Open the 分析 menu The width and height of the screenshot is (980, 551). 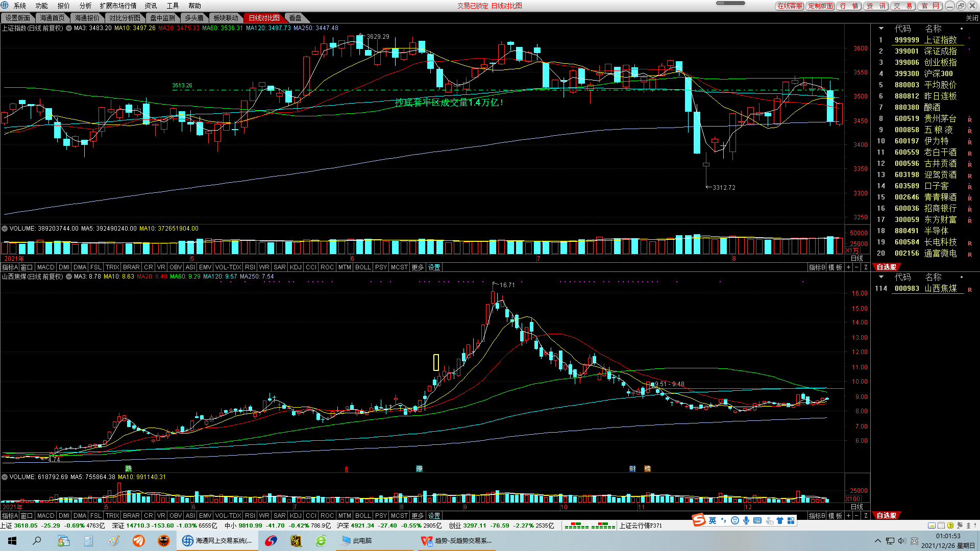(x=85, y=6)
